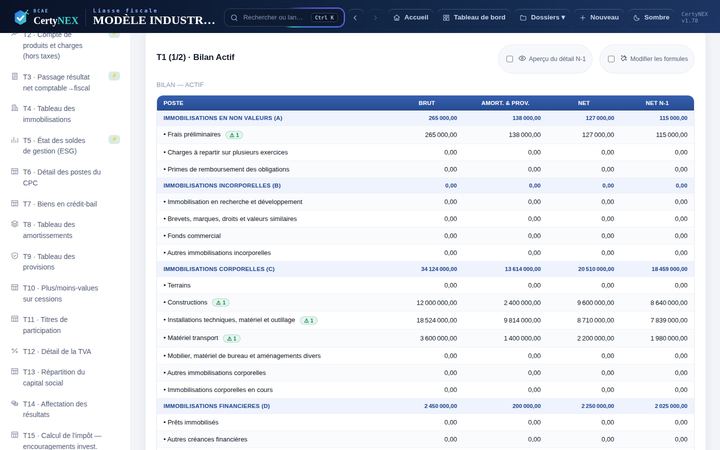
Task: Select Constructions brut value 12 000 000,00
Action: click(x=437, y=303)
